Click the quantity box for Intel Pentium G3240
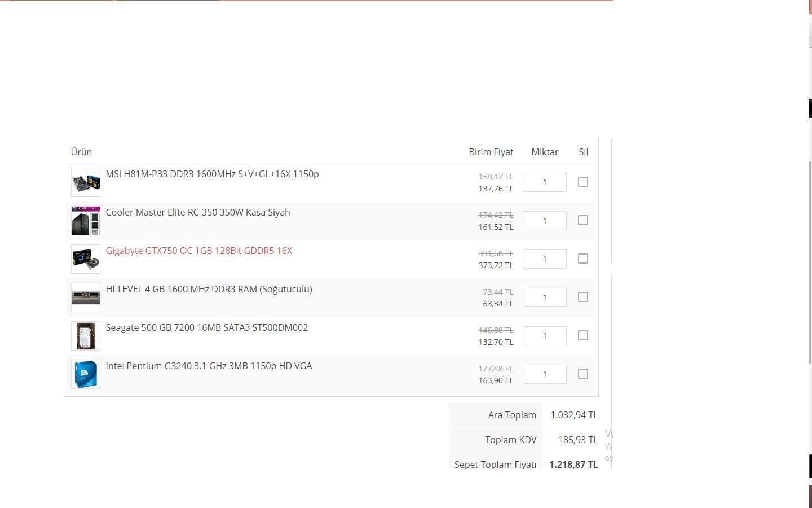Screen dimensions: 812x508 click(x=545, y=374)
